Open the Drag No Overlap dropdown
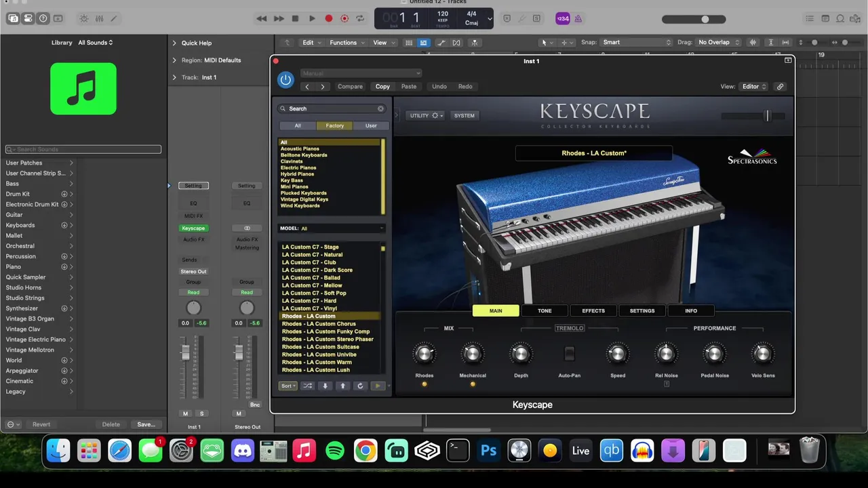Image resolution: width=868 pixels, height=488 pixels. [718, 42]
